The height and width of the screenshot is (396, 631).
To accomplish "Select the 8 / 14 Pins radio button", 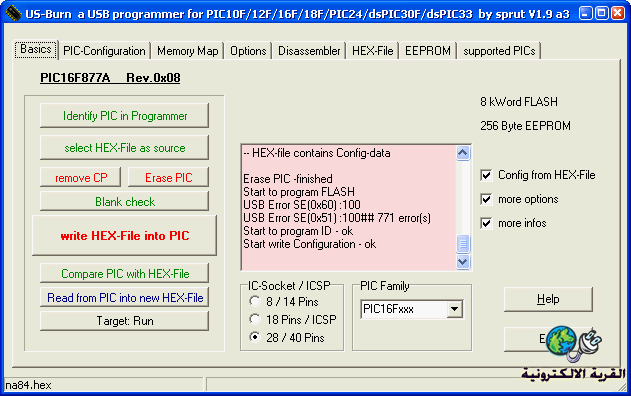I will (x=255, y=301).
